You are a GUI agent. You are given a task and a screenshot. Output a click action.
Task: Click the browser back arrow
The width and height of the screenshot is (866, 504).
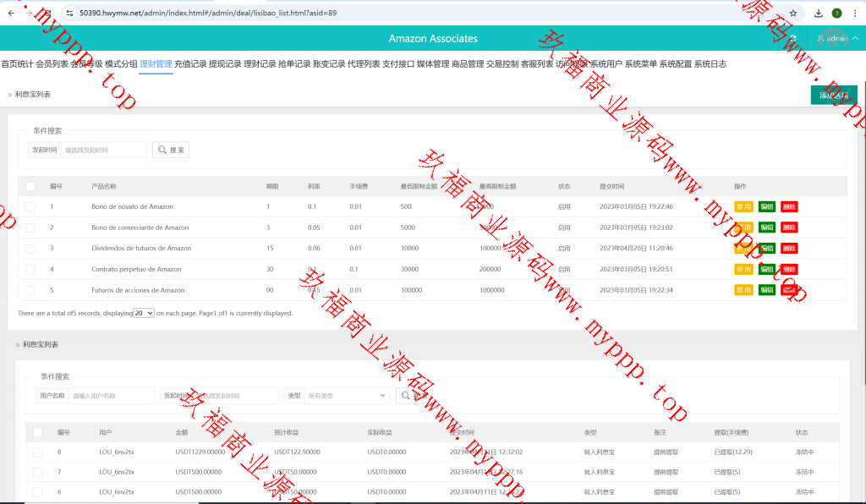pos(10,14)
